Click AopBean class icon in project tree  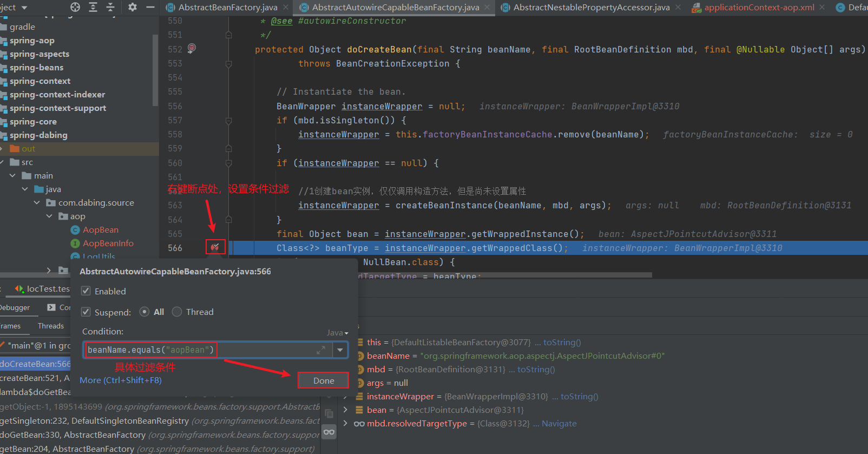click(75, 230)
